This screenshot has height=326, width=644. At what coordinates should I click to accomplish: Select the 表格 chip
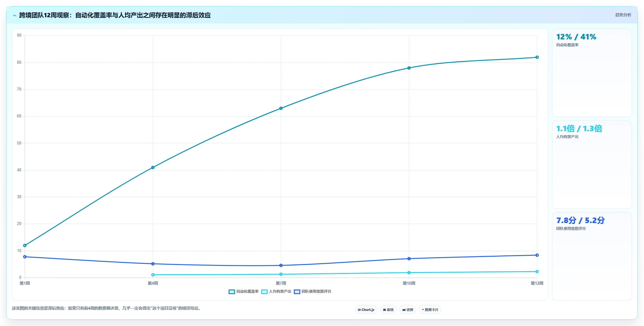(x=388, y=310)
